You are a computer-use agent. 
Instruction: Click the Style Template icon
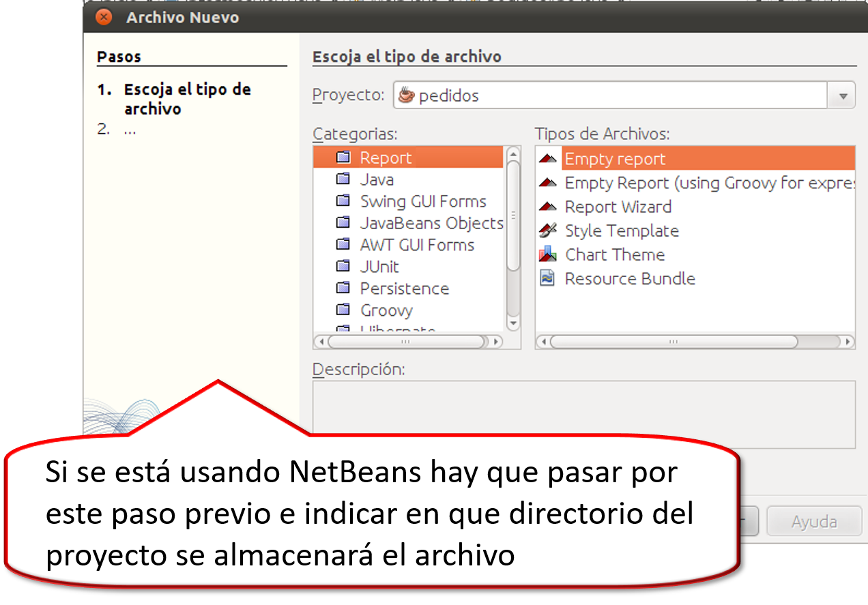548,231
